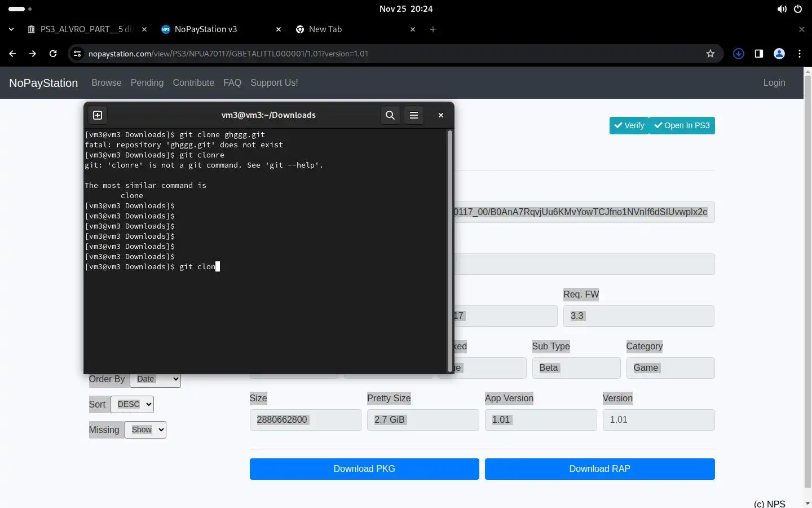
Task: Click the PKG URL field
Action: pos(584,212)
